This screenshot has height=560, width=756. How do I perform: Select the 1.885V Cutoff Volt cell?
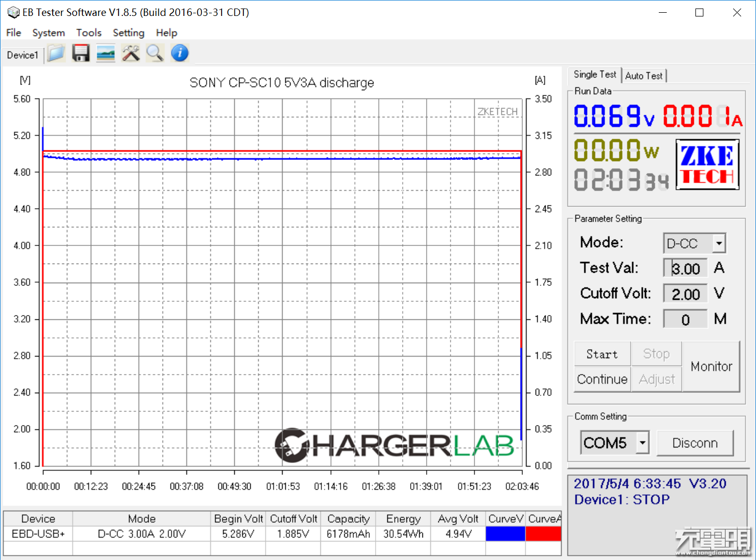(x=293, y=534)
